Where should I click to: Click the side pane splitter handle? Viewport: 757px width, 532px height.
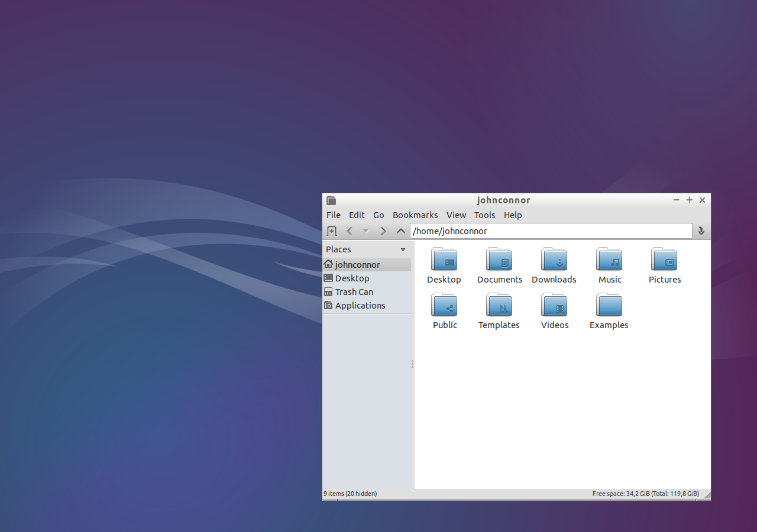(x=412, y=364)
